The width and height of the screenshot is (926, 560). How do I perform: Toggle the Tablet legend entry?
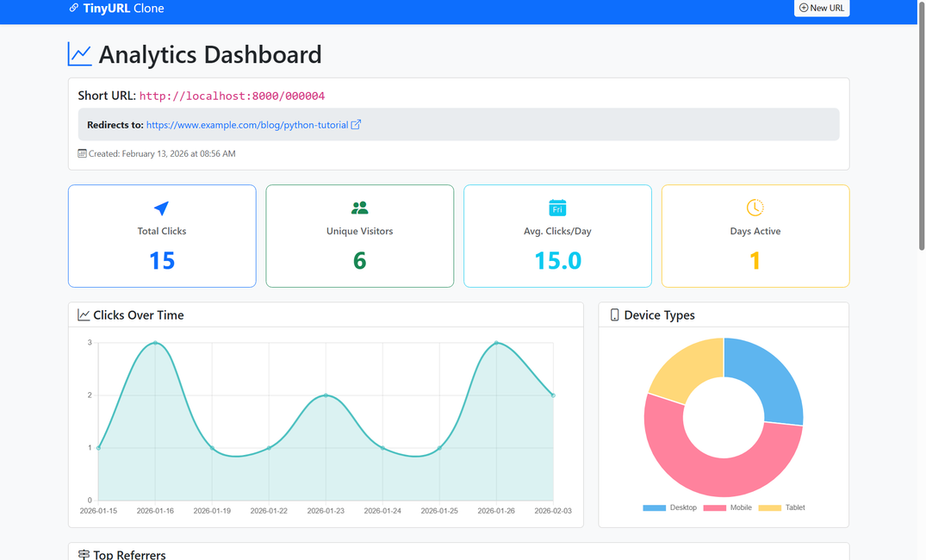pos(782,507)
